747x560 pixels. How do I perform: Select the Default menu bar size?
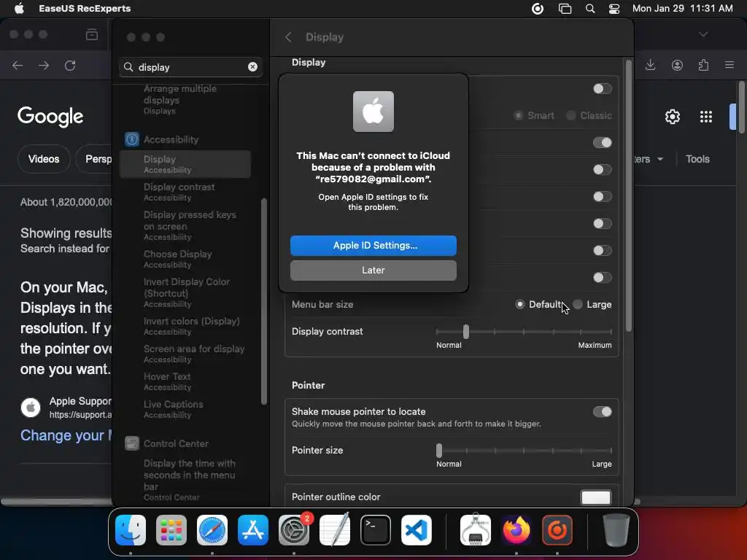pos(519,304)
